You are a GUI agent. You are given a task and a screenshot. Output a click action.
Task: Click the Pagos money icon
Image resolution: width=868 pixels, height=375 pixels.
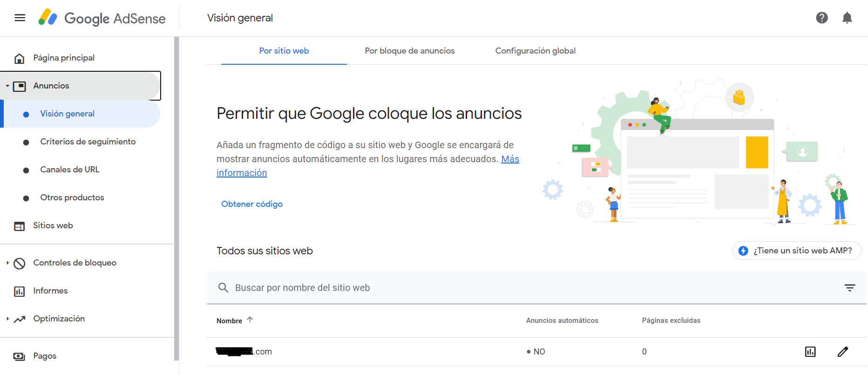[x=19, y=356]
